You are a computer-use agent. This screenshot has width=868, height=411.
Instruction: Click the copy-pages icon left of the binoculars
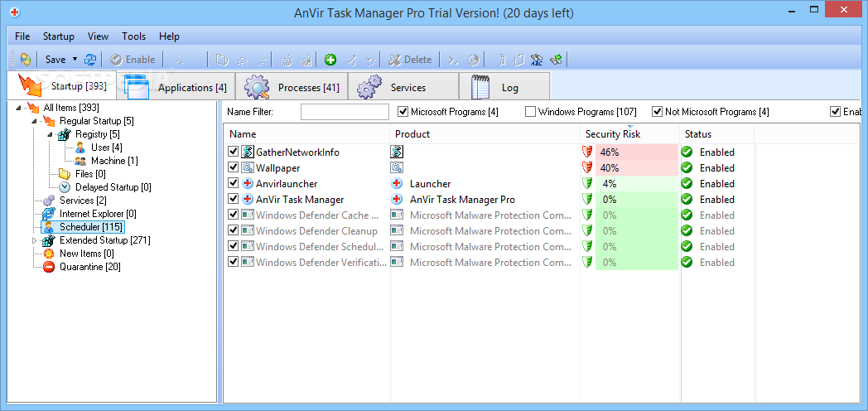pos(518,60)
